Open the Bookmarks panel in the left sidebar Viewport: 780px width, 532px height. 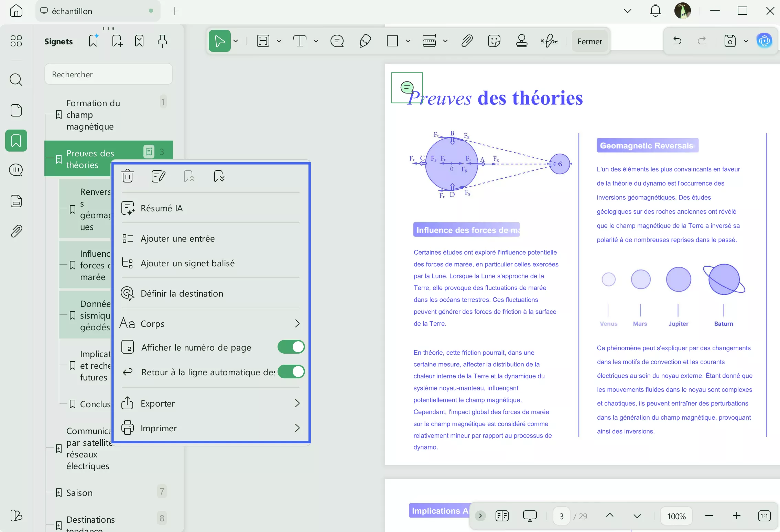pos(16,141)
